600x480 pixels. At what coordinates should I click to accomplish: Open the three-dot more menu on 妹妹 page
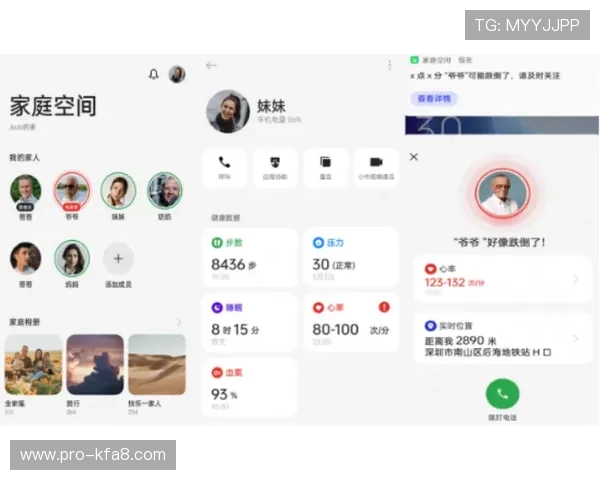click(390, 65)
